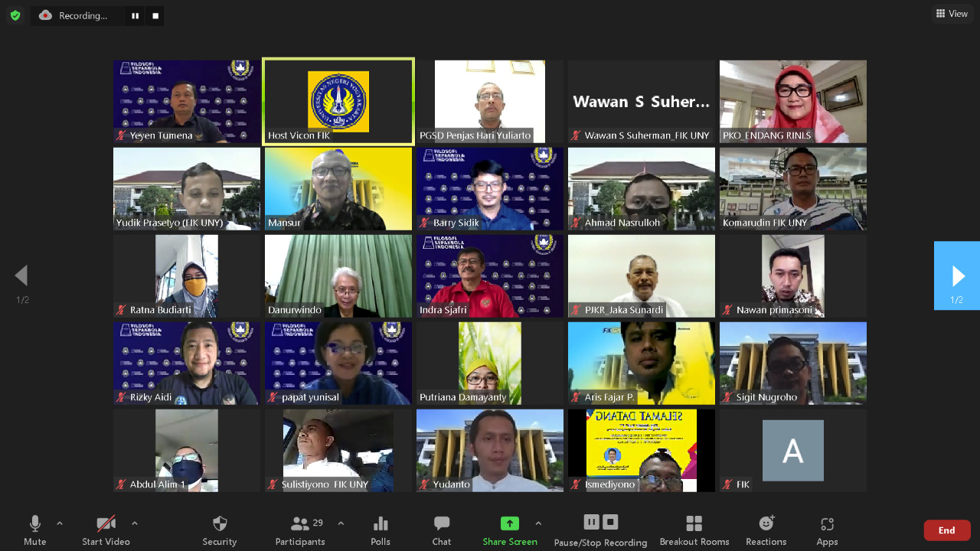This screenshot has height=551, width=980.
Task: Select Aris Fajar P. video tile
Action: click(x=642, y=364)
